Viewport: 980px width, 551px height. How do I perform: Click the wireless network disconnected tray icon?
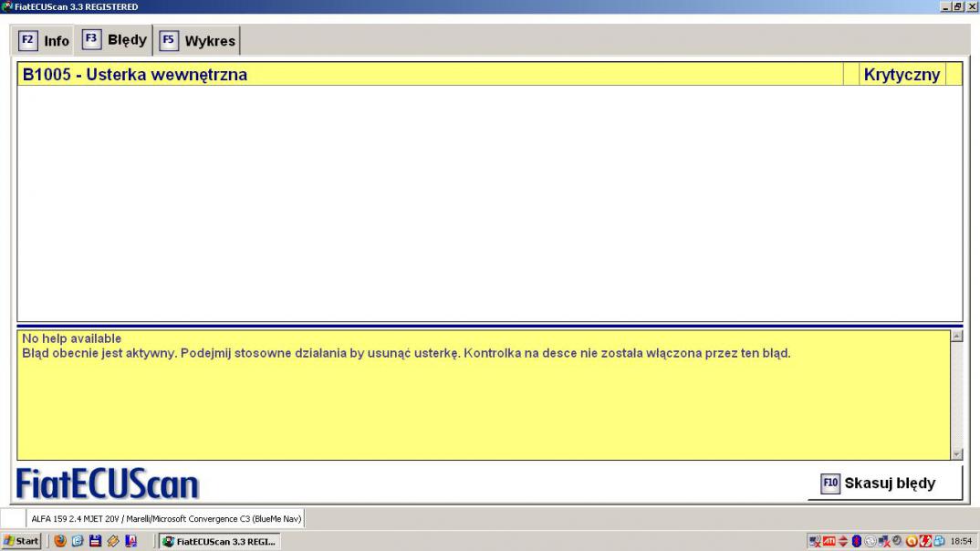(815, 542)
